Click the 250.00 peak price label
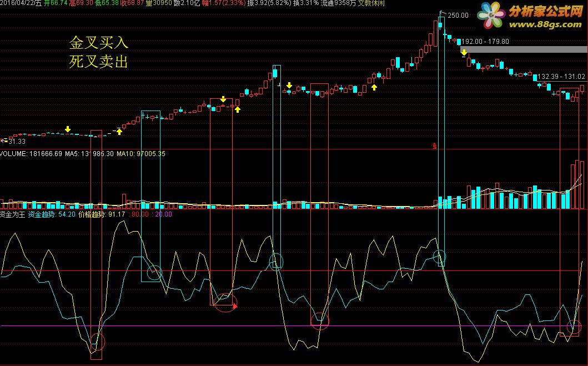The image size is (588, 366). 458,16
